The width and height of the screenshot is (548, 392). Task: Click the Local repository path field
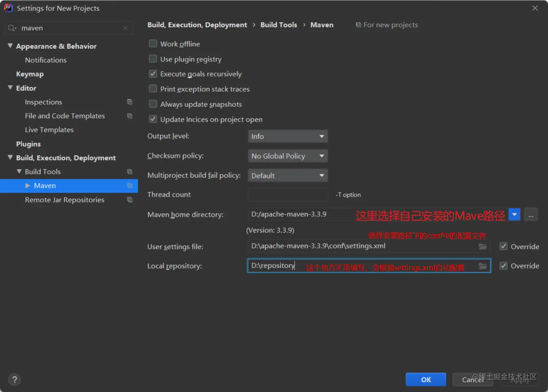[369, 266]
